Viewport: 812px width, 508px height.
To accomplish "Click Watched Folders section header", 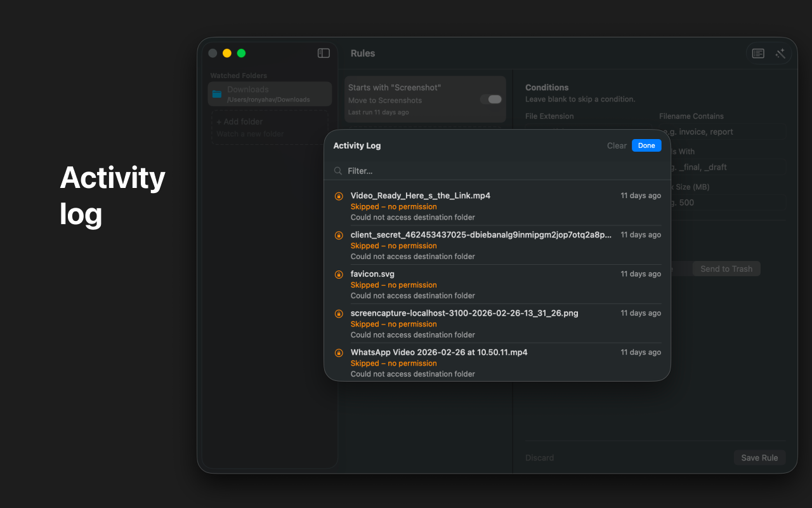I will 239,76.
